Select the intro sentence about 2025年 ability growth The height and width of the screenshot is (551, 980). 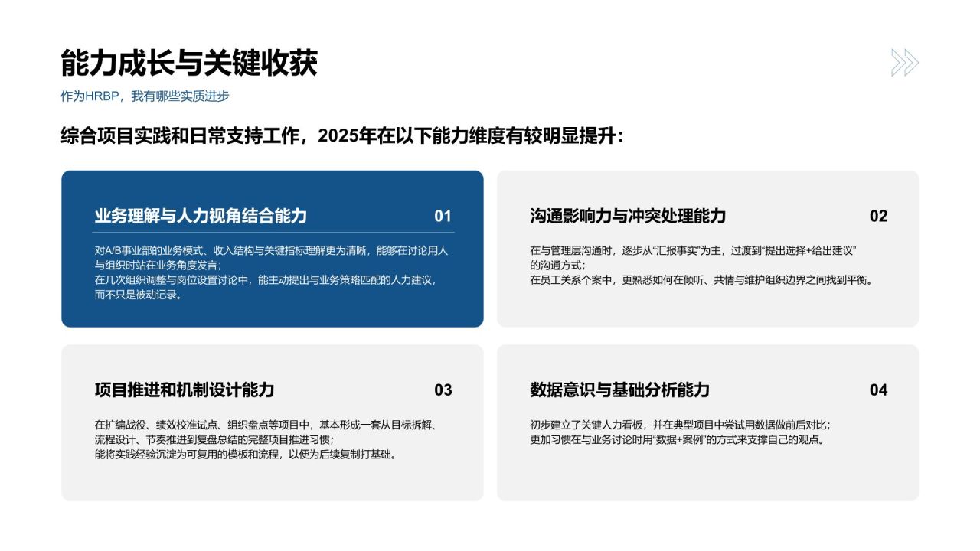coord(342,136)
